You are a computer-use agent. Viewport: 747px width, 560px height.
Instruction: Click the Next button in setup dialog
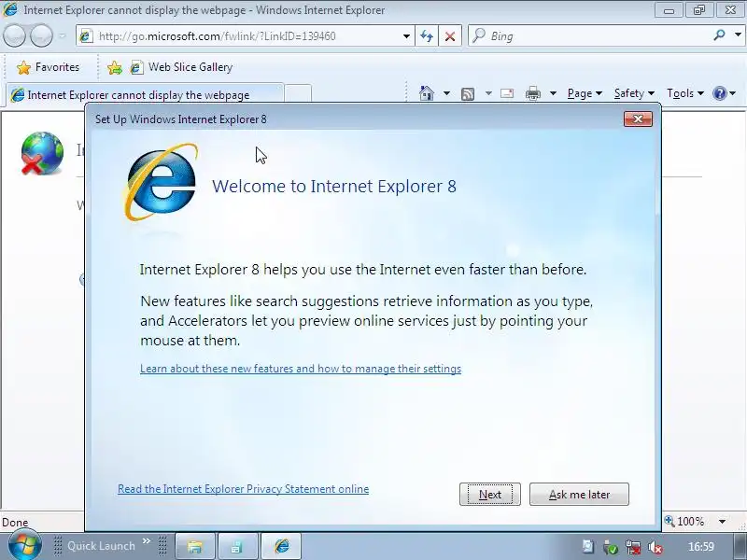tap(489, 495)
